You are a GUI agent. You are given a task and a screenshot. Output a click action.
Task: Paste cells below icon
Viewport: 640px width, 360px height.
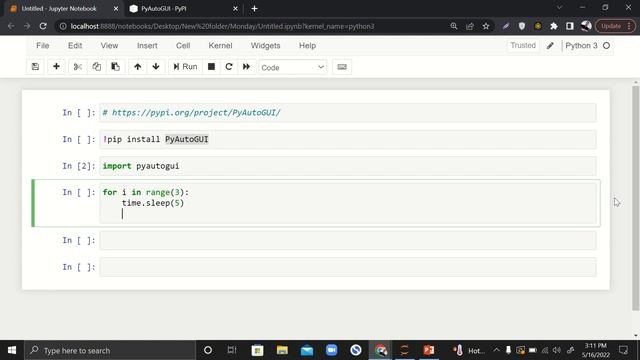[116, 67]
